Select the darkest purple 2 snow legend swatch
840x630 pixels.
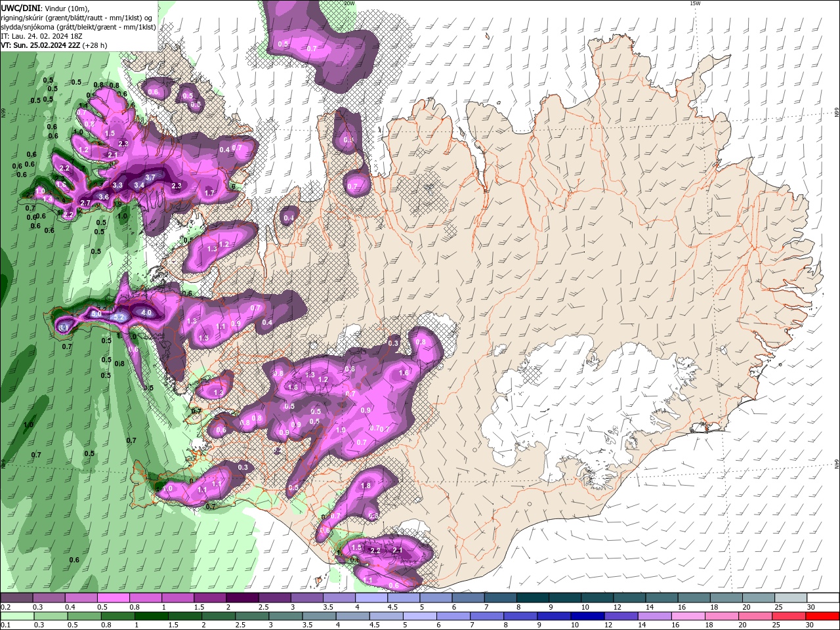(241, 598)
